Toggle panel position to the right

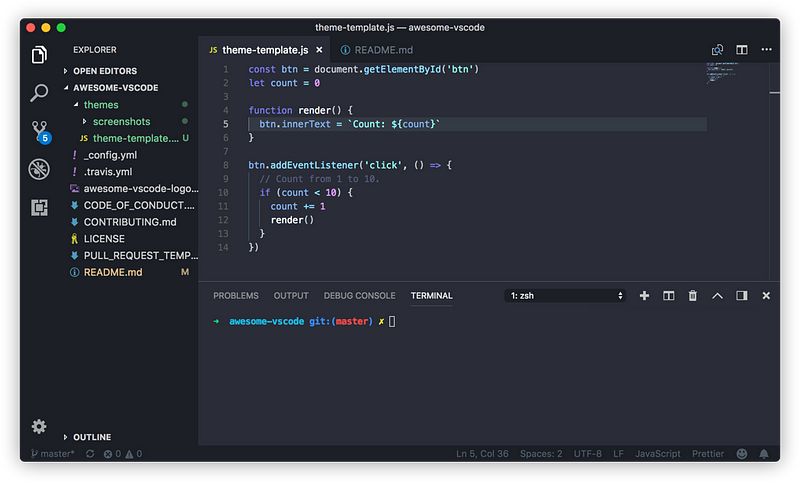pyautogui.click(x=741, y=296)
